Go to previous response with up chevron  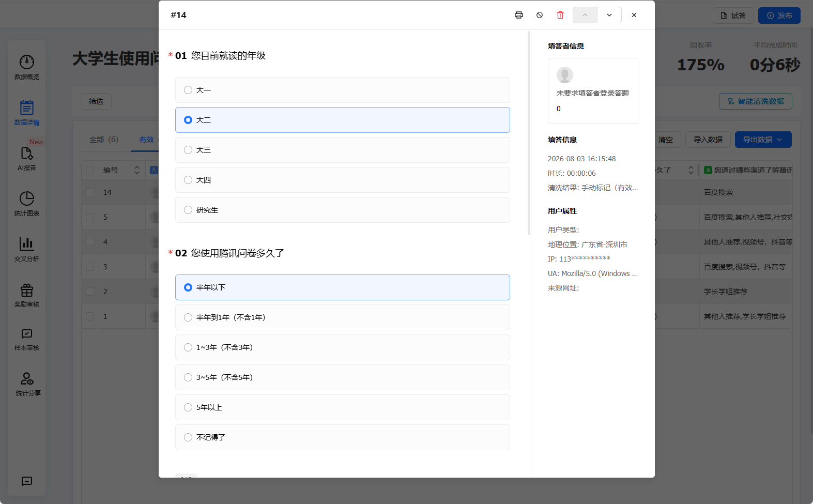point(585,15)
